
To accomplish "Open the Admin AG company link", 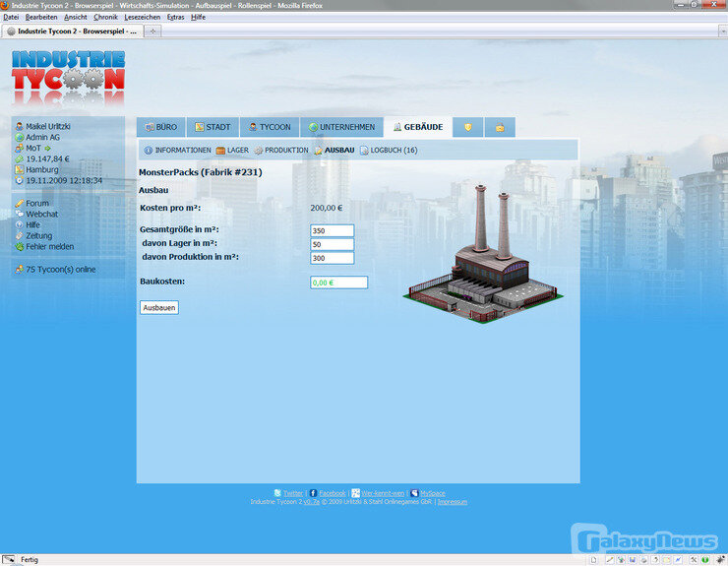I will coord(42,137).
